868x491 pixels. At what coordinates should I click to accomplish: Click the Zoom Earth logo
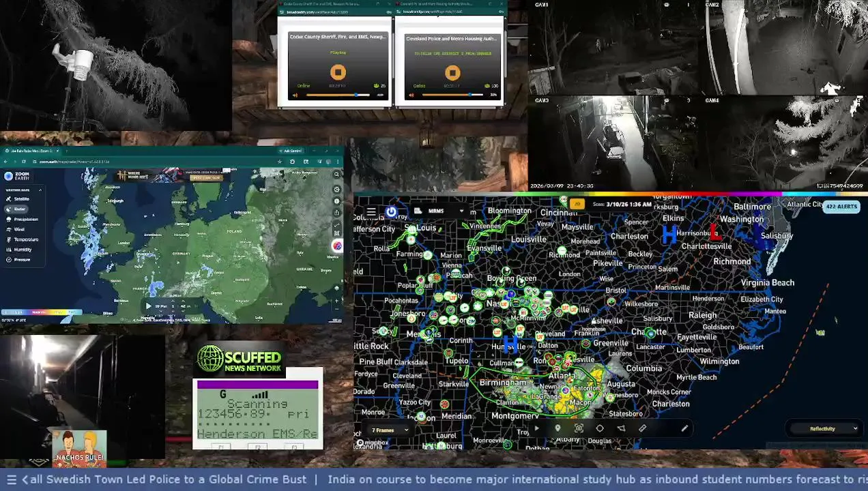click(x=18, y=176)
